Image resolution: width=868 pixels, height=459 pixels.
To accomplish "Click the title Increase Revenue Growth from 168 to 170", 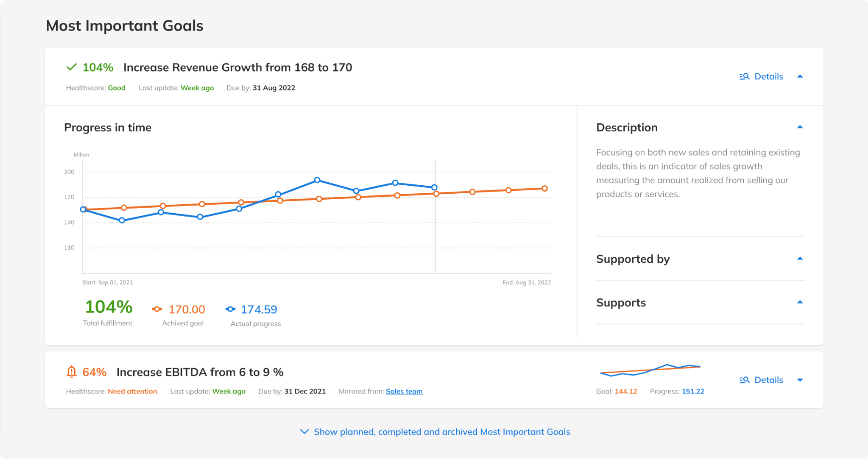I will (238, 67).
